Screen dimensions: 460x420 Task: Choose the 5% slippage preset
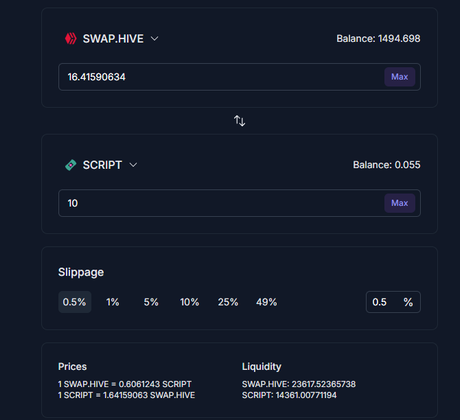pyautogui.click(x=151, y=302)
